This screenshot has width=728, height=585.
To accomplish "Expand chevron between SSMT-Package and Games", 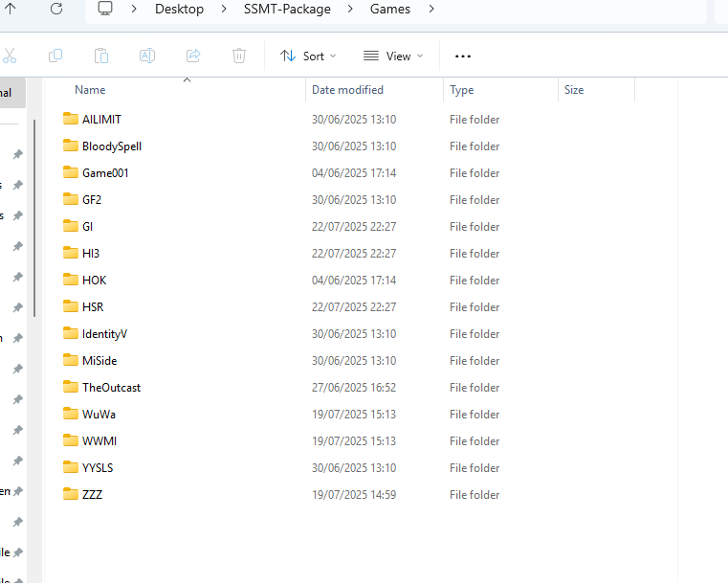I will pyautogui.click(x=350, y=9).
